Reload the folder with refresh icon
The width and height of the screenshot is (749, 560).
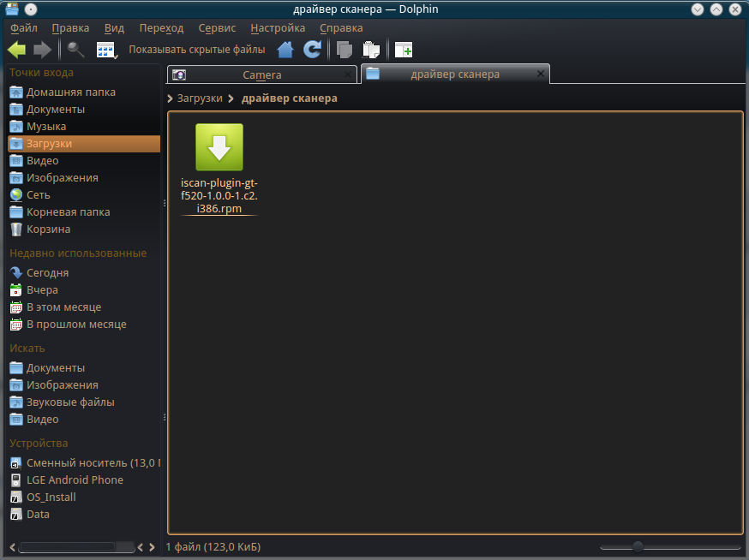(x=313, y=50)
